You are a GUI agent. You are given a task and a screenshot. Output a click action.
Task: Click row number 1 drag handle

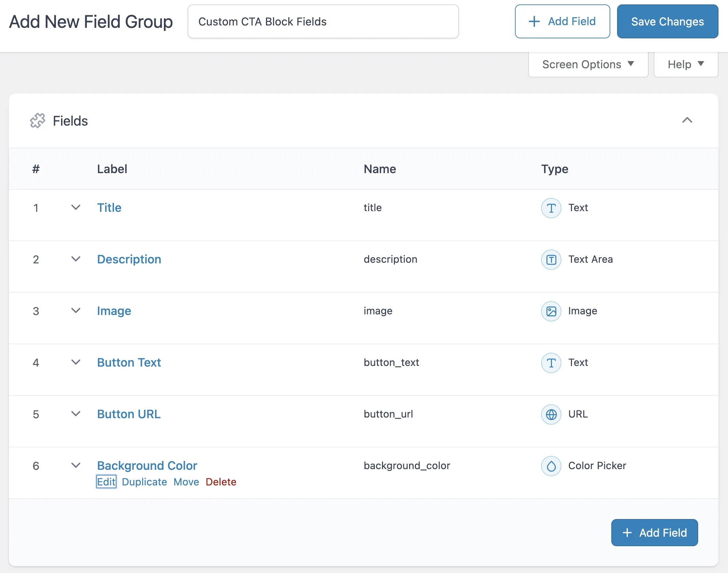pyautogui.click(x=36, y=208)
